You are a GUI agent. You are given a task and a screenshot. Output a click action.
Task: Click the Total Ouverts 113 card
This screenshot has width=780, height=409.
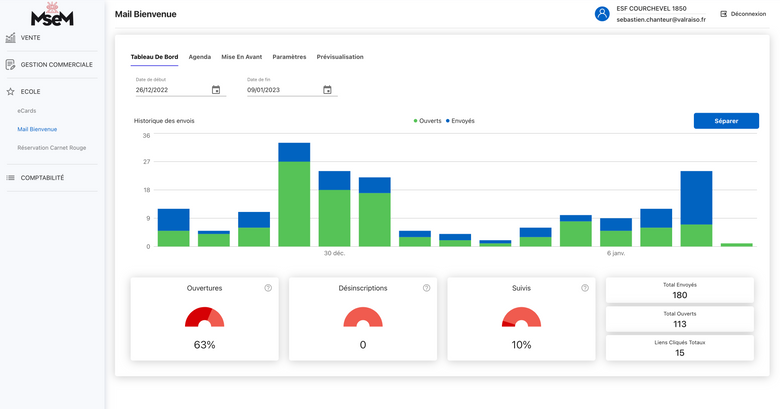[680, 319]
